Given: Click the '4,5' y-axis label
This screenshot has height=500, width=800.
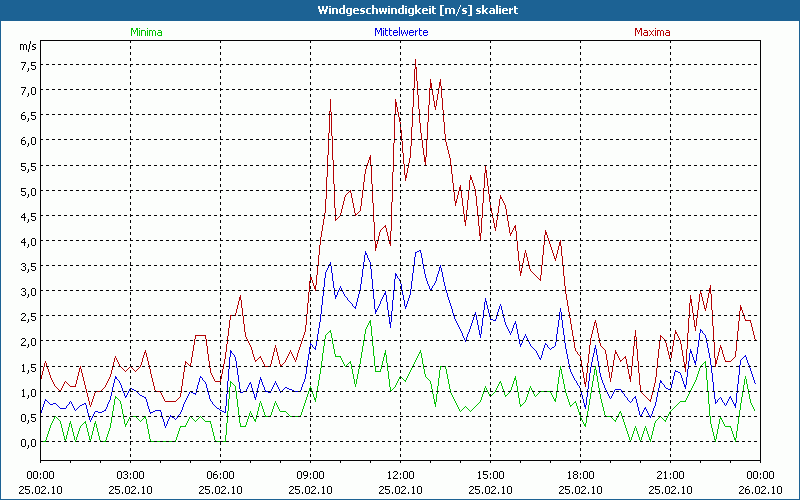Looking at the screenshot, I should [x=28, y=216].
